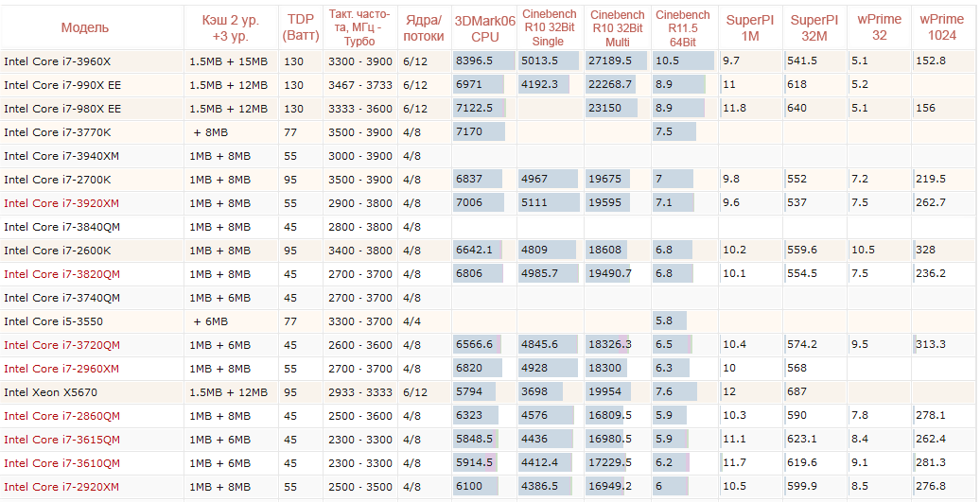The width and height of the screenshot is (980, 502).
Task: Open the Intel Core i7-3615QM link
Action: pos(61,441)
